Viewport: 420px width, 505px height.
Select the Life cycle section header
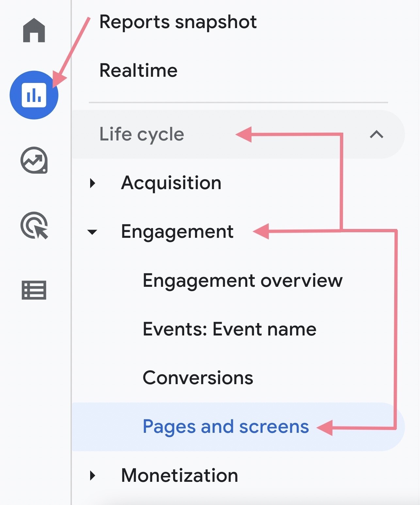[238, 134]
